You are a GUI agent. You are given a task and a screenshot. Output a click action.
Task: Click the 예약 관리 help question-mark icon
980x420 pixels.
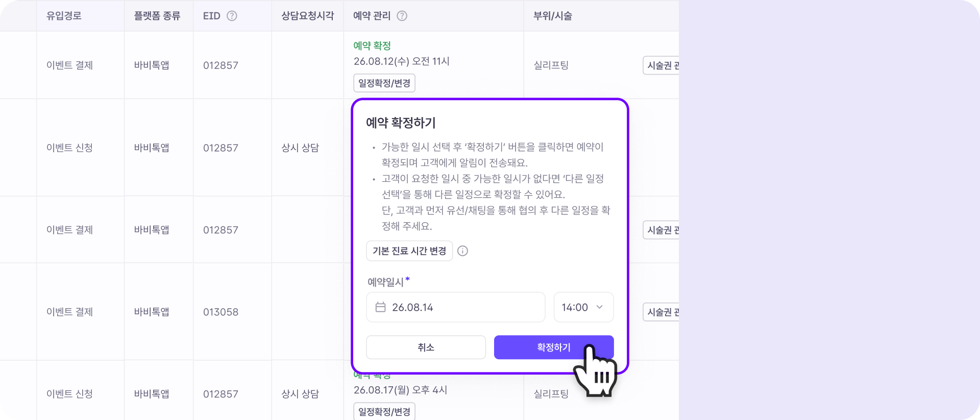(x=402, y=16)
